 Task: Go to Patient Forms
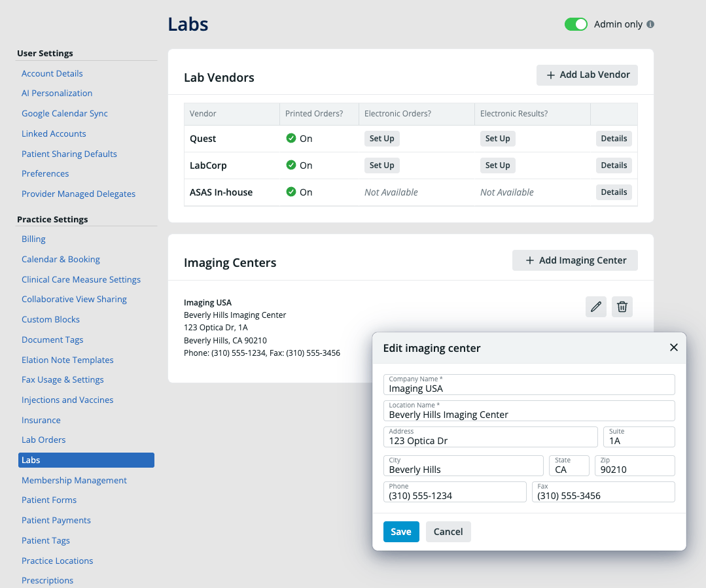tap(49, 500)
